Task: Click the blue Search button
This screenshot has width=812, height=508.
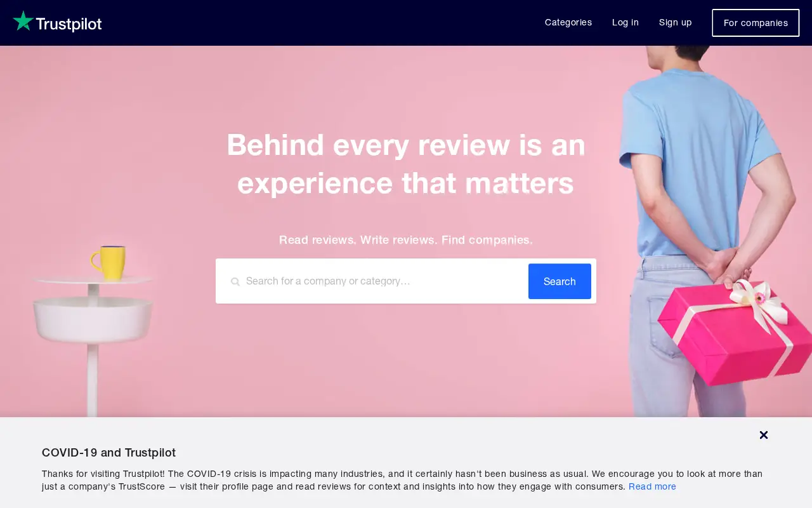Action: [x=560, y=281]
